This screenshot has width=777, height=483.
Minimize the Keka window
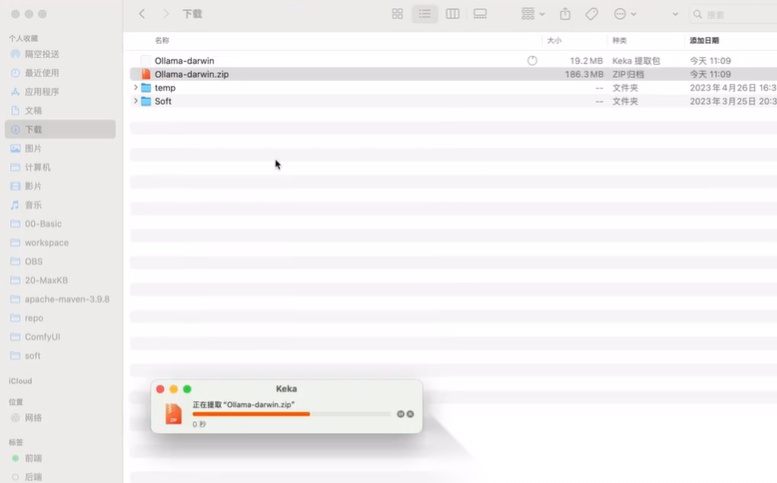pos(173,389)
